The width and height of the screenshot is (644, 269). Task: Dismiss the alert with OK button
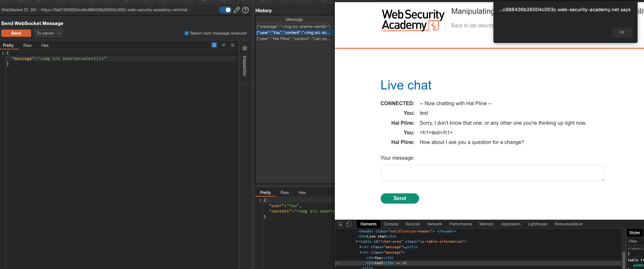click(622, 32)
